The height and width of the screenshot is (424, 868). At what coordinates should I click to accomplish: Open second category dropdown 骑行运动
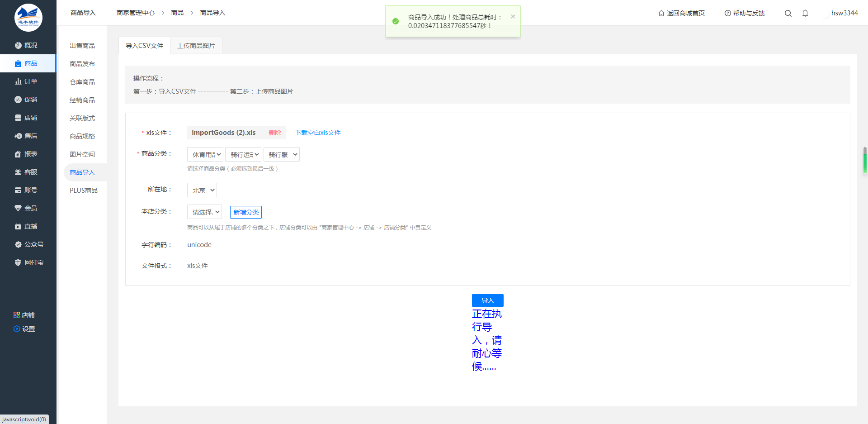(243, 154)
